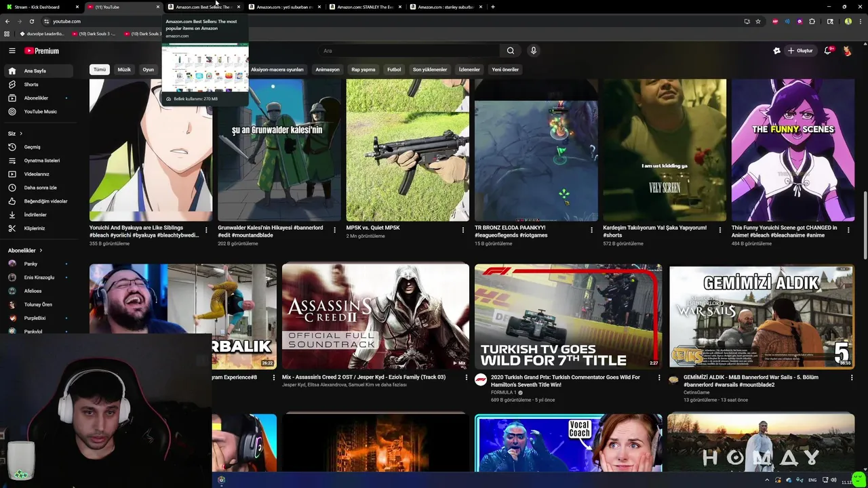The width and height of the screenshot is (868, 488).
Task: Select the İzlenenler filter chip
Action: pyautogui.click(x=469, y=69)
